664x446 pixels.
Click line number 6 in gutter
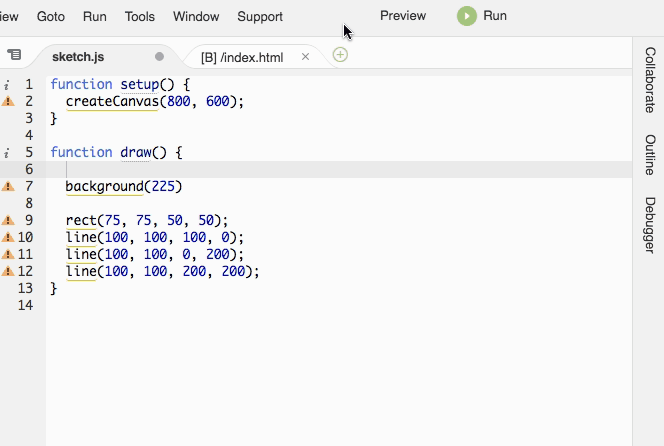29,169
